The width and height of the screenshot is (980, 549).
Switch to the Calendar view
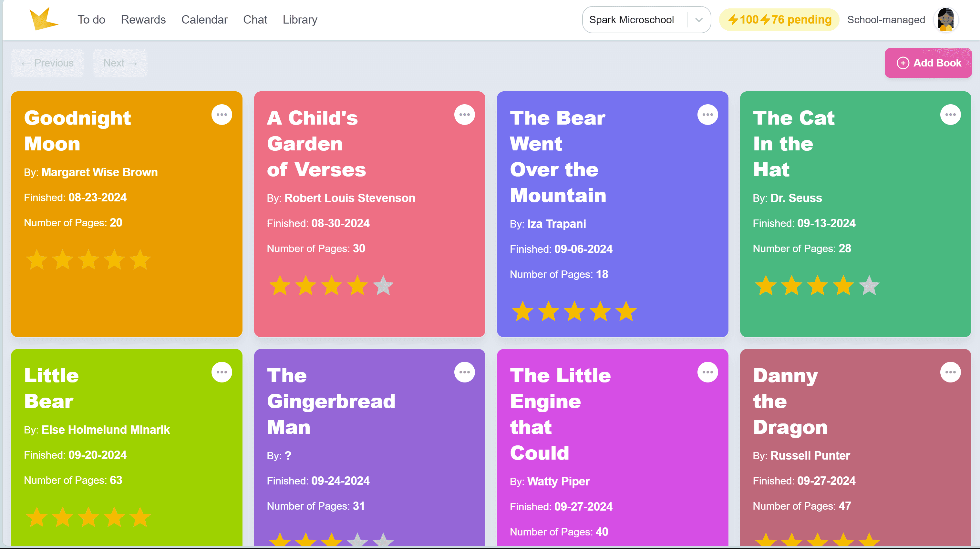pyautogui.click(x=204, y=20)
